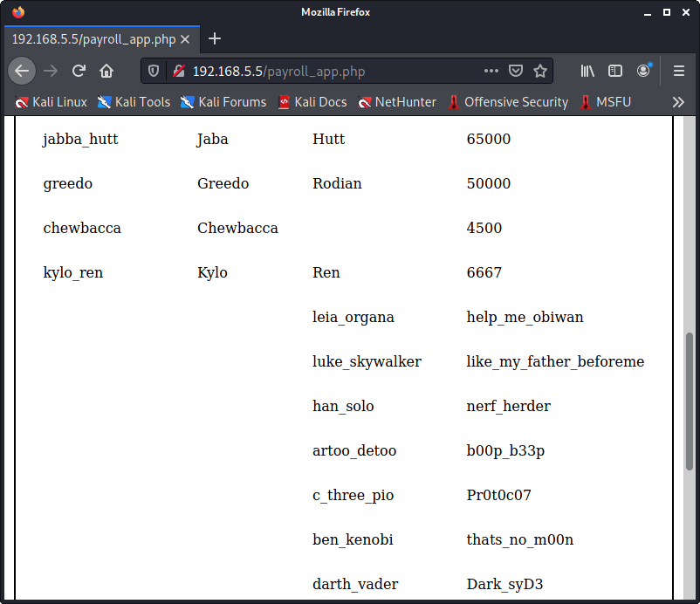
Task: Maximize the Mozilla Firefox window
Action: pos(667,12)
